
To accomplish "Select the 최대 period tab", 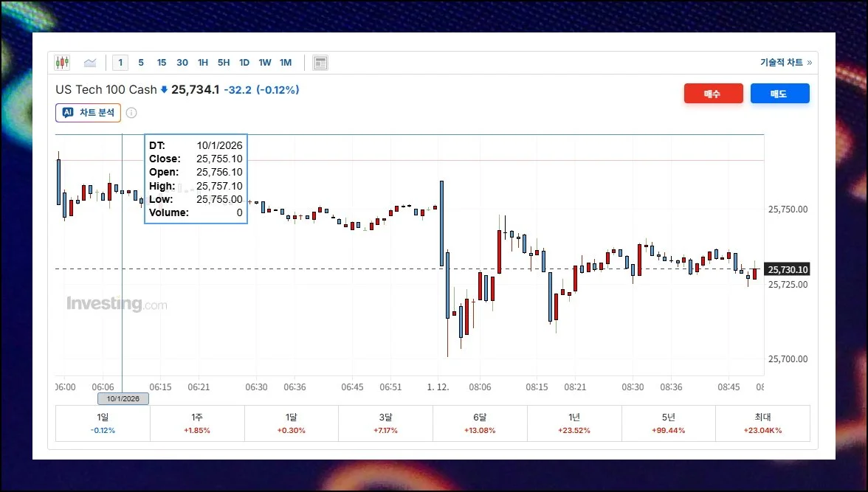I will (762, 423).
